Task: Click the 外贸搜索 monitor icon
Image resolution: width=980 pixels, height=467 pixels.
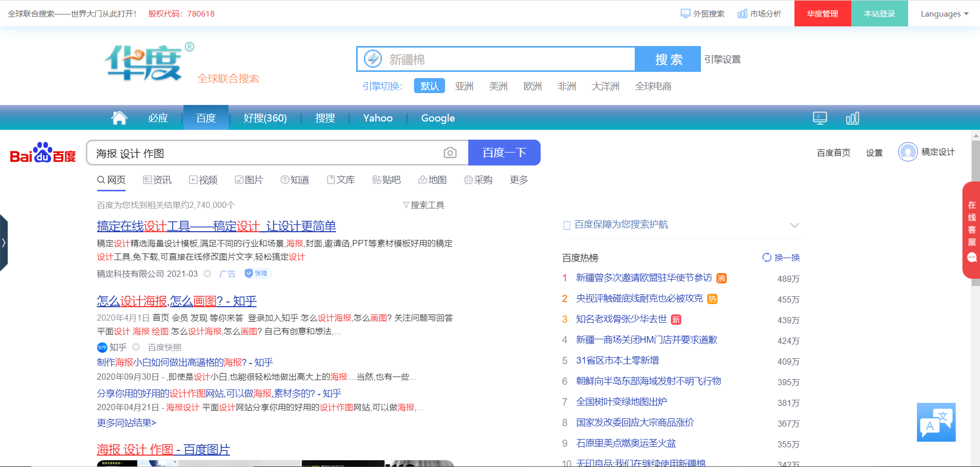Action: (685, 13)
